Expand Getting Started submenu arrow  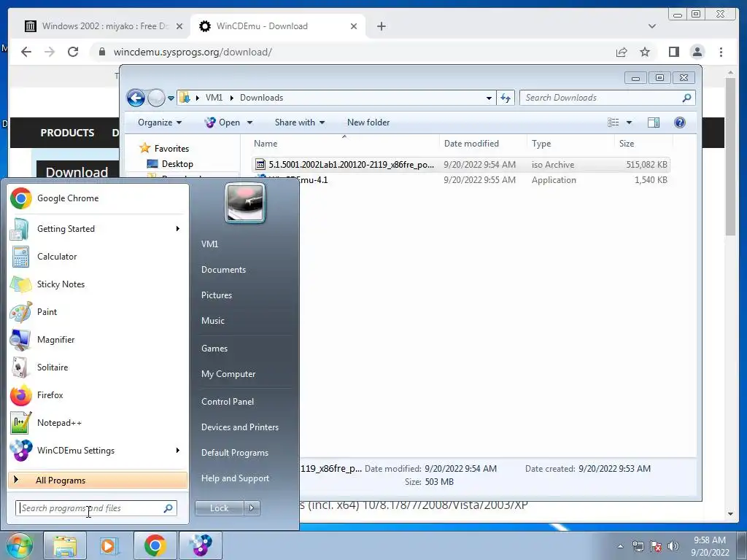[x=178, y=229]
